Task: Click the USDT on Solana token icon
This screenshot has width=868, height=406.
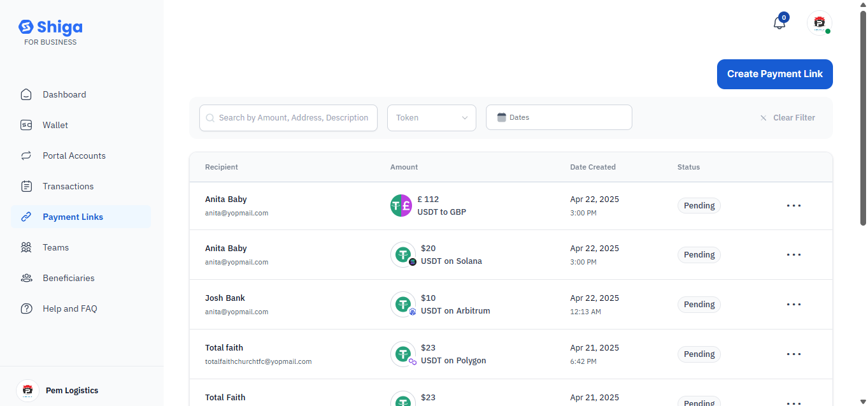Action: [x=403, y=255]
